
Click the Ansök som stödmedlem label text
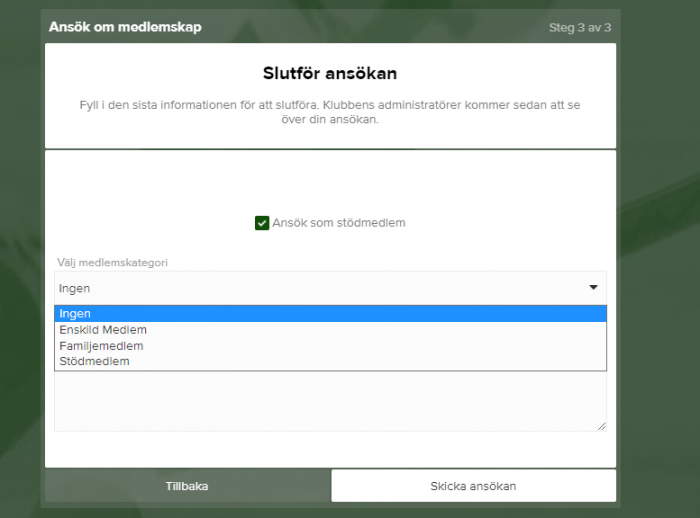tap(338, 223)
